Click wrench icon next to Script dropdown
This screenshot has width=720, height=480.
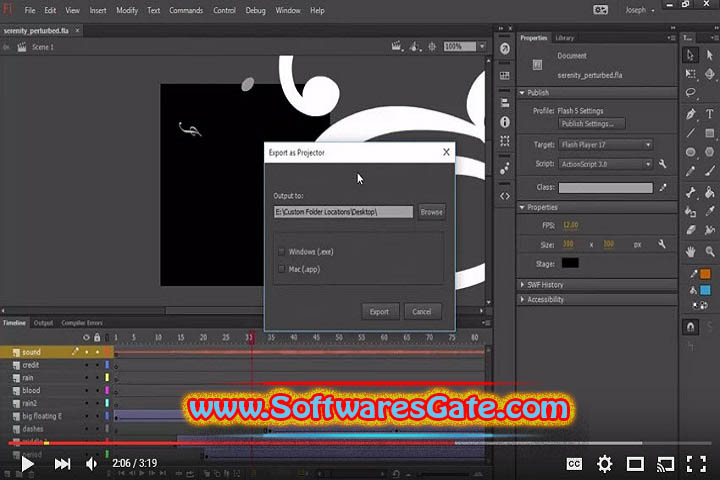pyautogui.click(x=662, y=164)
